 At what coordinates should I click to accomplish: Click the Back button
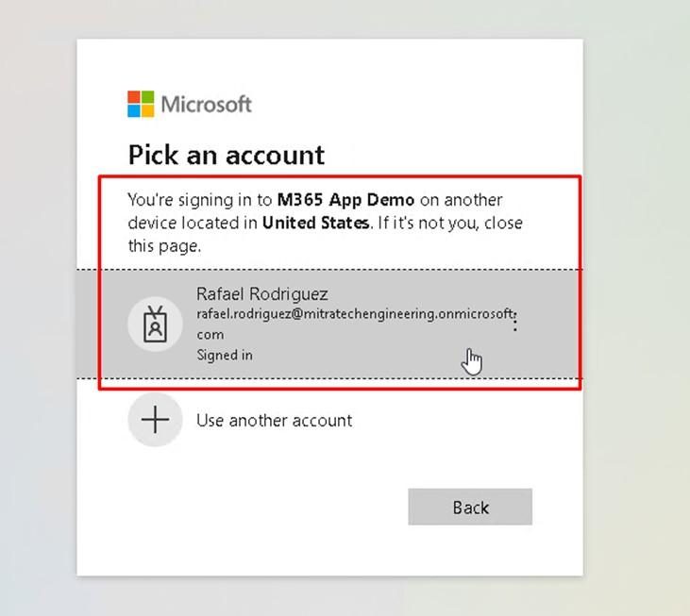[470, 507]
